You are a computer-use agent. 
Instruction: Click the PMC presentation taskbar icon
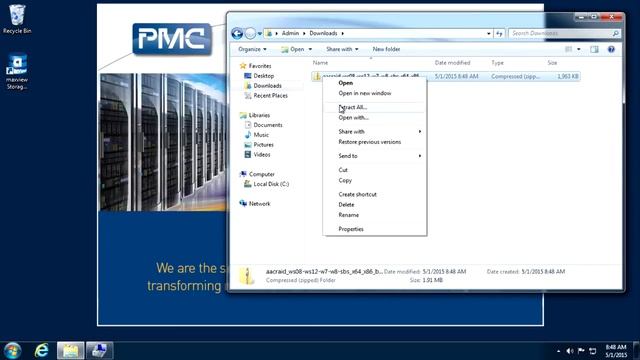point(99,351)
